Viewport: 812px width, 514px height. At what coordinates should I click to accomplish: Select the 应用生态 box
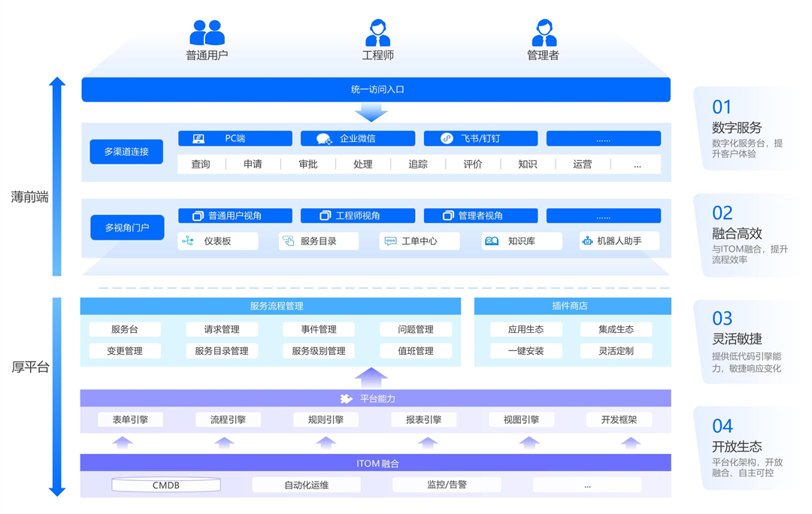(x=526, y=329)
